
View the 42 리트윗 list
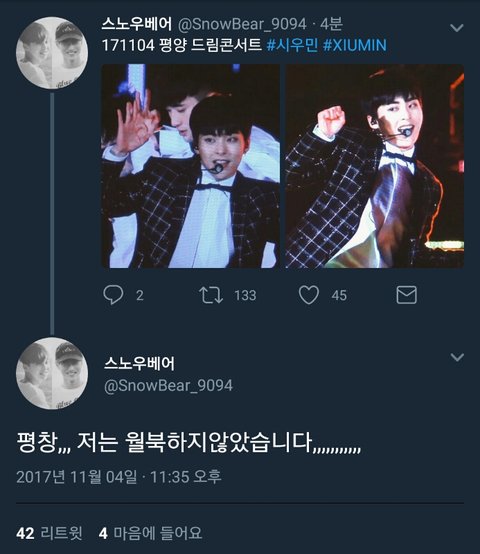point(49,533)
